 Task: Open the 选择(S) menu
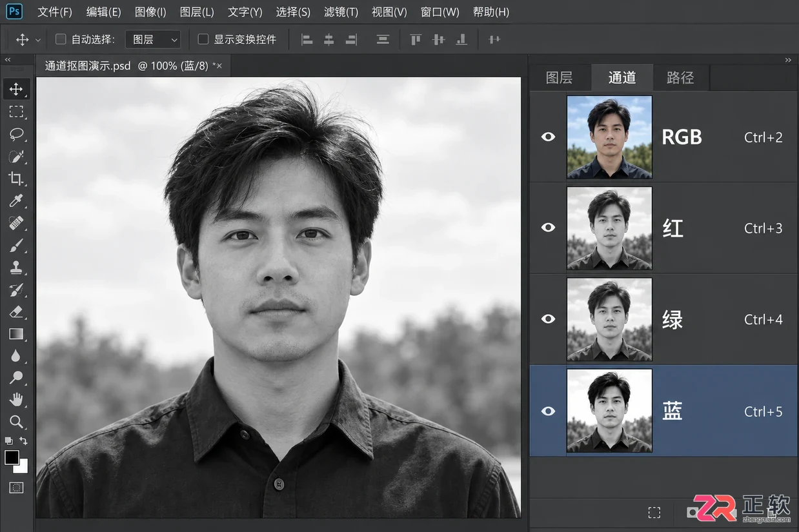pyautogui.click(x=293, y=12)
